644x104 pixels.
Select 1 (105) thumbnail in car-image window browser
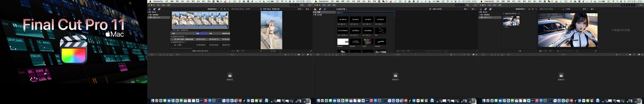(x=511, y=21)
